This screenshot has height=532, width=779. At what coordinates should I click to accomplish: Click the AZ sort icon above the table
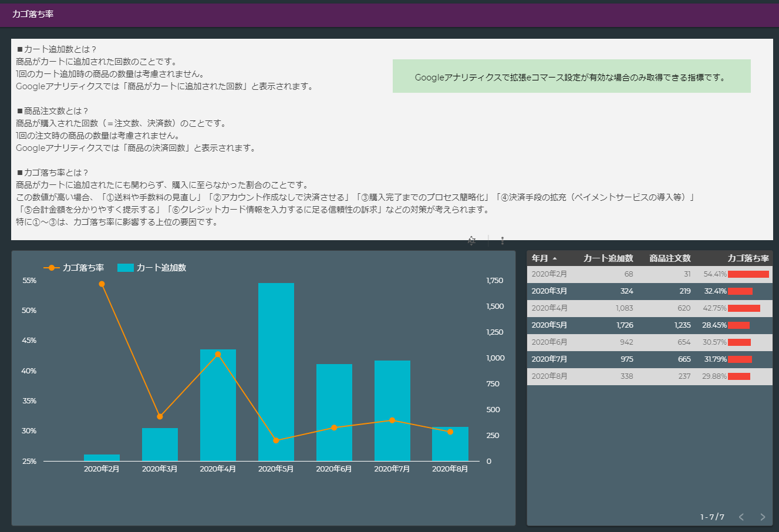coord(471,240)
